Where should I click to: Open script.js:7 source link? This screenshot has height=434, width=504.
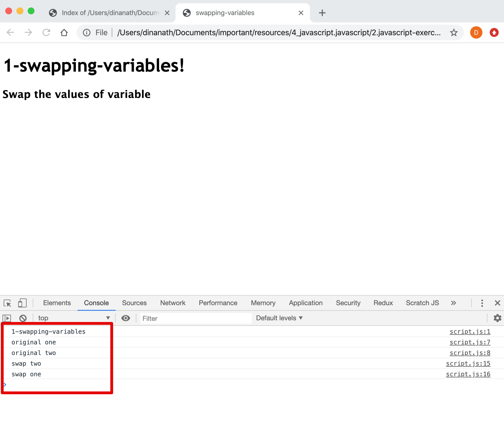coord(470,342)
